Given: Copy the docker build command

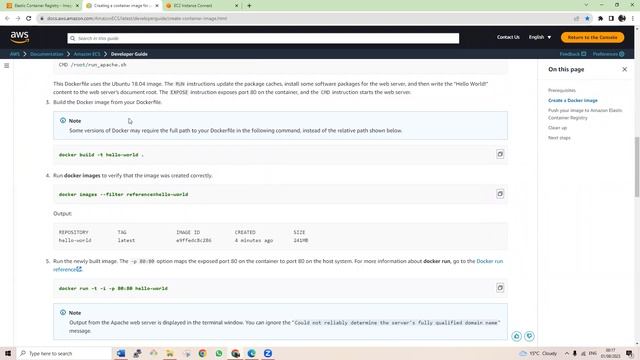Looking at the screenshot, I should pos(500,154).
